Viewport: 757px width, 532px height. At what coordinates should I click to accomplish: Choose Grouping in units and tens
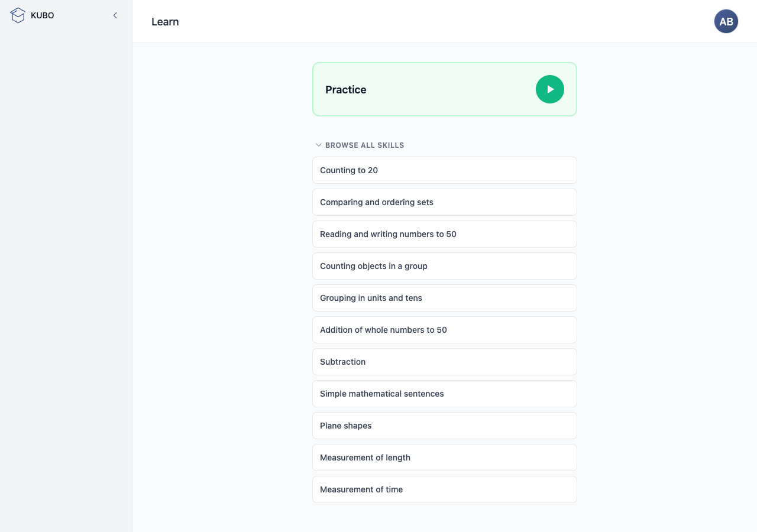click(x=445, y=298)
